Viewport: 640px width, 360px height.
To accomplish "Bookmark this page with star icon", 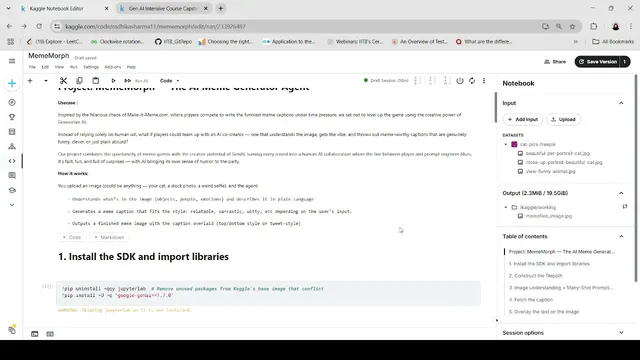I will [572, 27].
